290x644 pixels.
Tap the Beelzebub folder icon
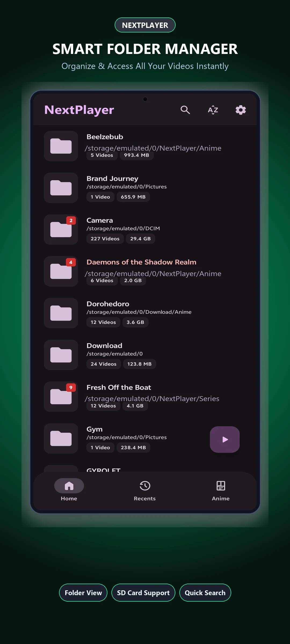[x=61, y=146]
